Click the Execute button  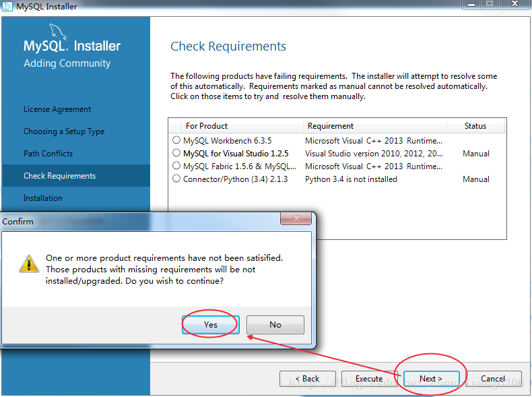click(369, 379)
